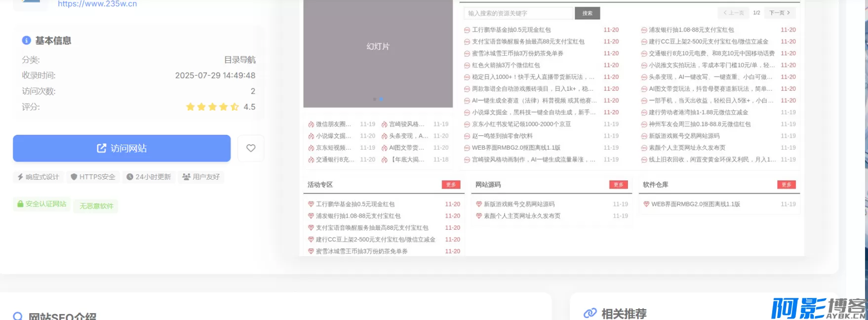Click the shield icon on HTTPS安全 tag
This screenshot has width=868, height=320.
(74, 177)
